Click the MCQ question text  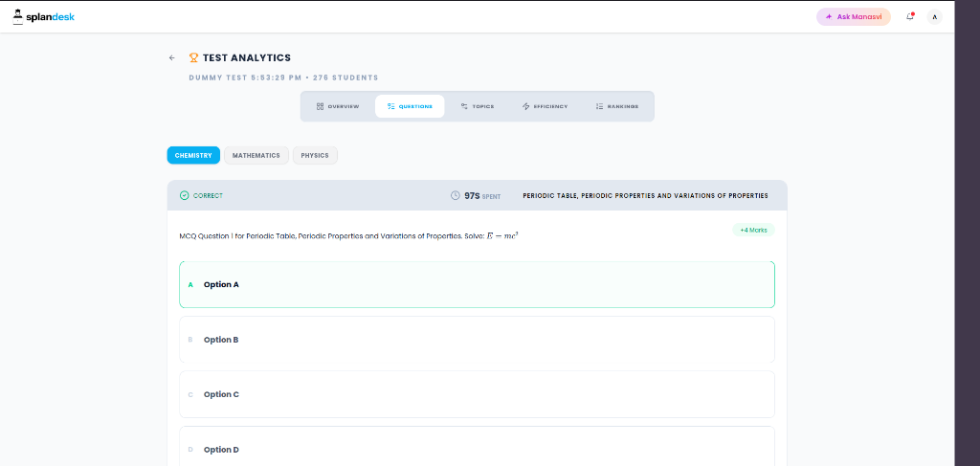click(349, 236)
